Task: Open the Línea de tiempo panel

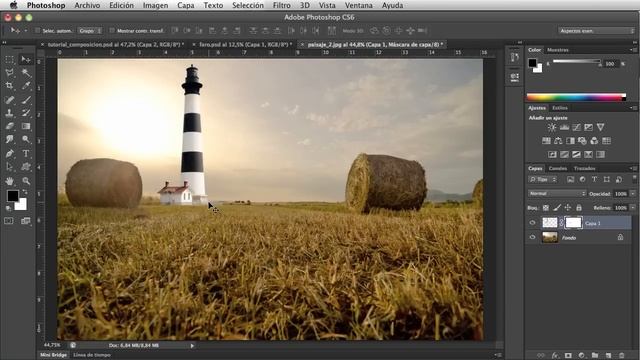Action: pos(92,355)
